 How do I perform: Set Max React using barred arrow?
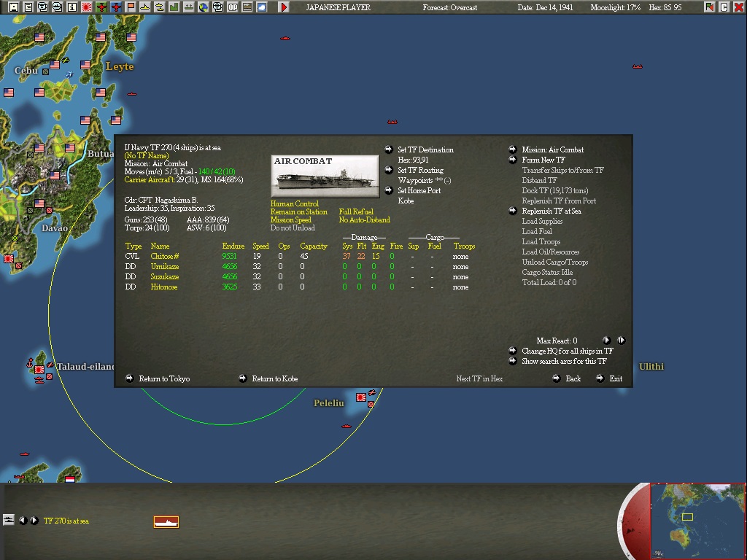(x=622, y=341)
